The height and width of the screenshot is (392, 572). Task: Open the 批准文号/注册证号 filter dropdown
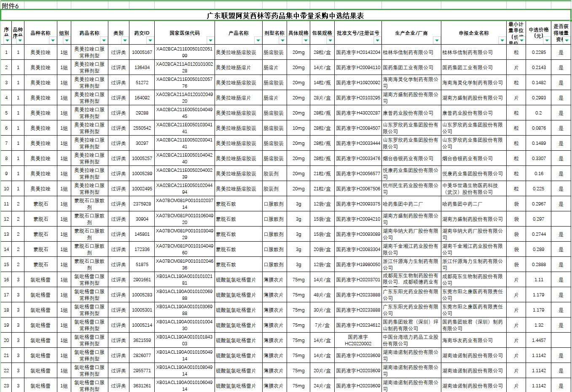tap(377, 40)
